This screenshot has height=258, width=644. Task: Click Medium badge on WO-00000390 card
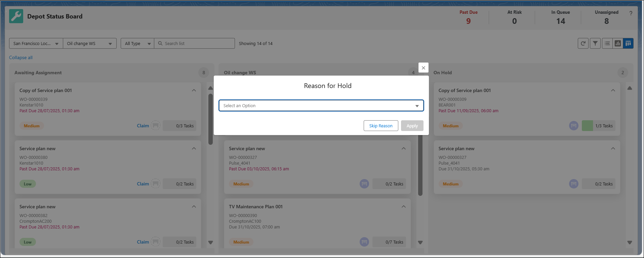[x=241, y=242]
